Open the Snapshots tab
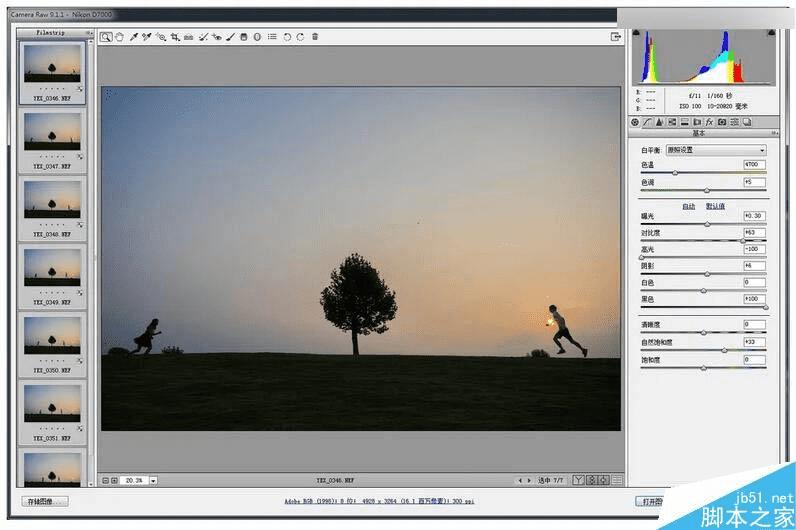 pyautogui.click(x=747, y=122)
